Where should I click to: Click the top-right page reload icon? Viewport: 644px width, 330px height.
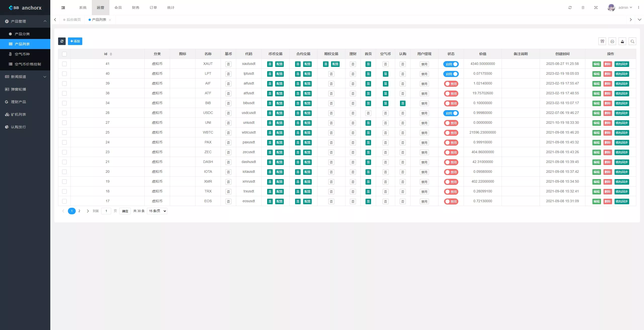[x=570, y=8]
